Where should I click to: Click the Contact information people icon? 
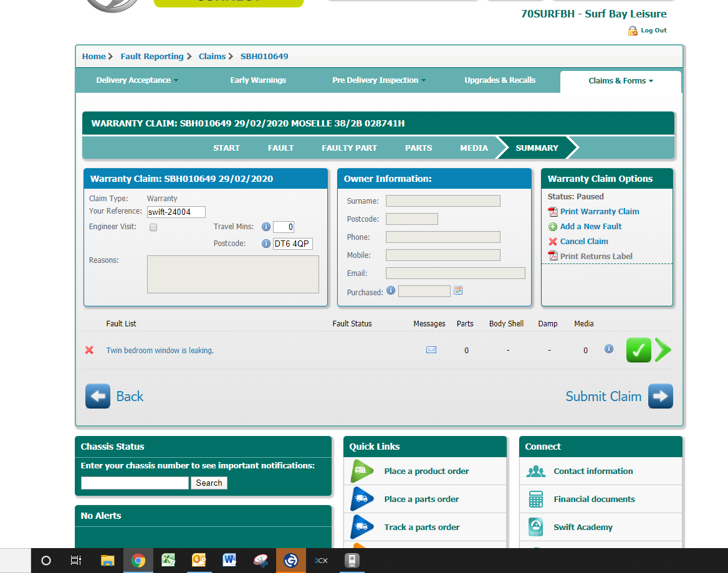536,471
